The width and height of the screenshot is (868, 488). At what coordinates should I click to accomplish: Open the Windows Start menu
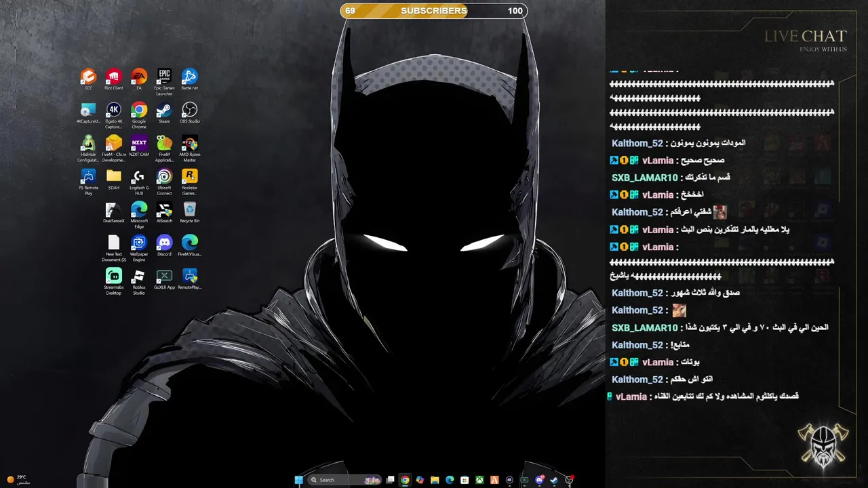pyautogui.click(x=299, y=480)
